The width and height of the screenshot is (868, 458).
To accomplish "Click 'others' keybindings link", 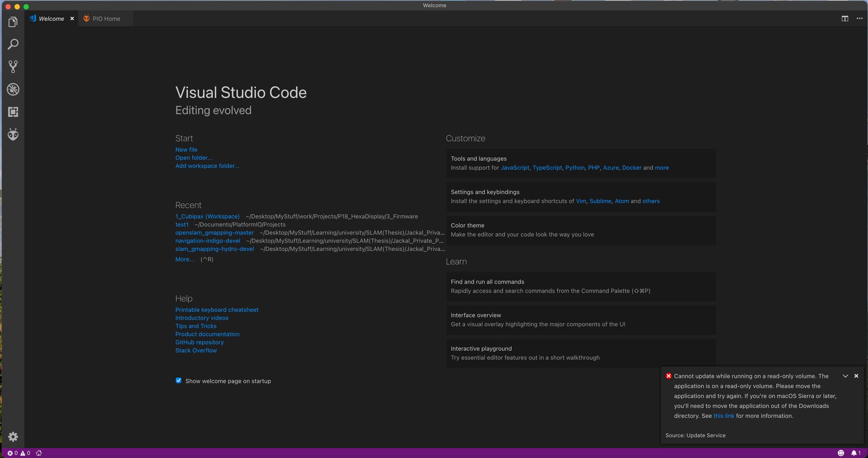I will (651, 201).
